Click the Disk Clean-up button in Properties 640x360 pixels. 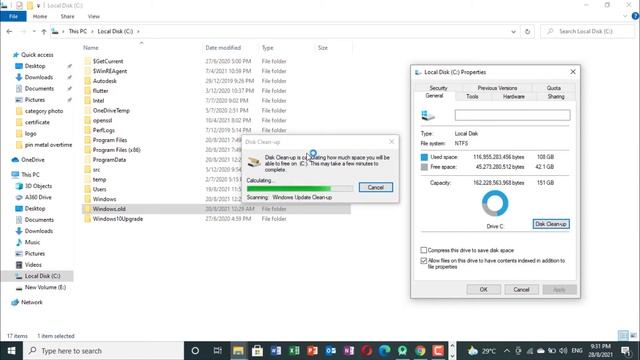coord(551,224)
